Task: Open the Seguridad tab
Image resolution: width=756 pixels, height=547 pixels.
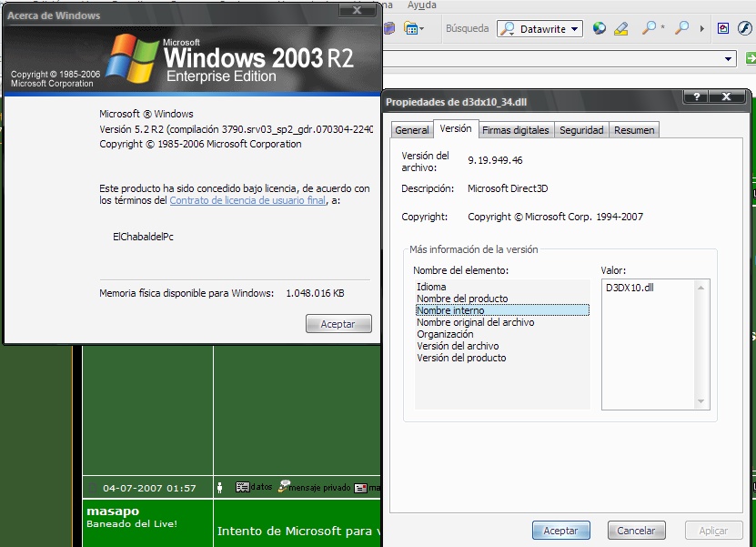Action: coord(581,130)
